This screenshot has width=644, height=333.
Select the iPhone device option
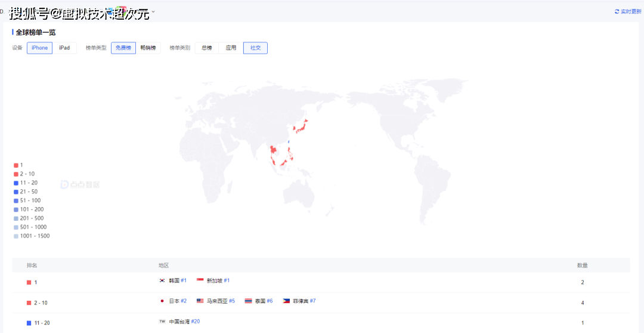pyautogui.click(x=39, y=48)
